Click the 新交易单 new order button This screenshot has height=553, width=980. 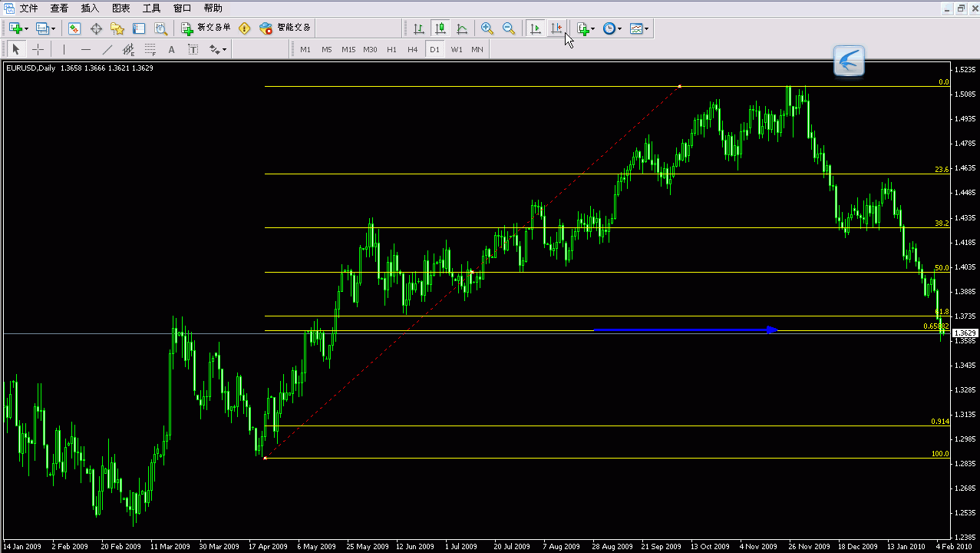pos(206,28)
